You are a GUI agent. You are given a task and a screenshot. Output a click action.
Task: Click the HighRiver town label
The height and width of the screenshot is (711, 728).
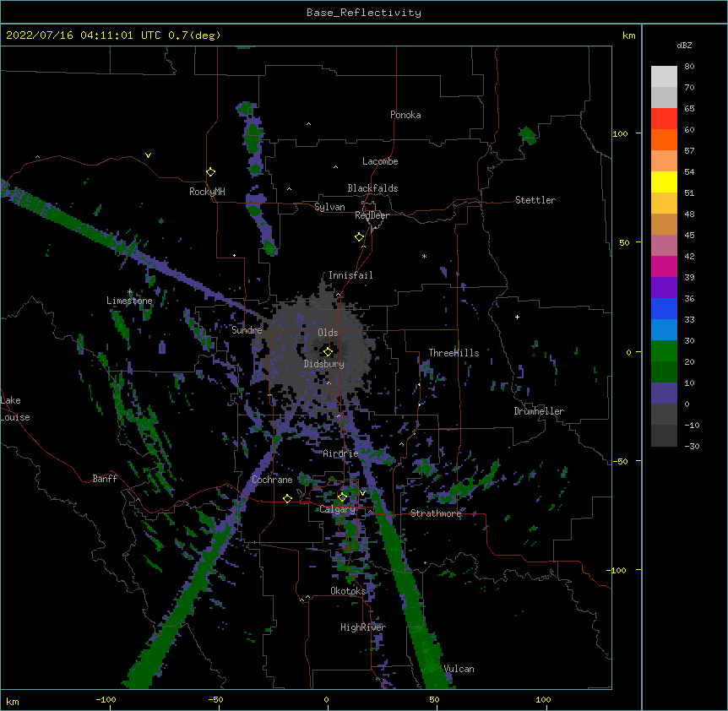pyautogui.click(x=363, y=627)
